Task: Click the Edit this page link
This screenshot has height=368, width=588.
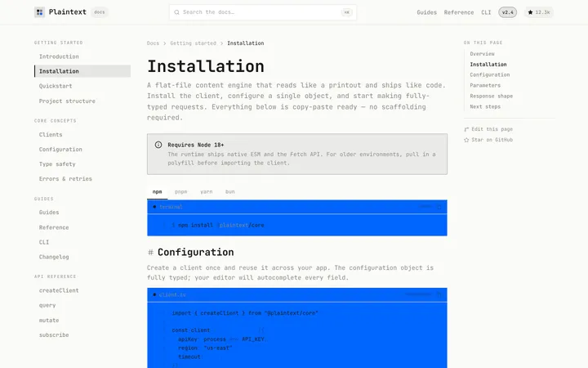Action: (x=488, y=129)
